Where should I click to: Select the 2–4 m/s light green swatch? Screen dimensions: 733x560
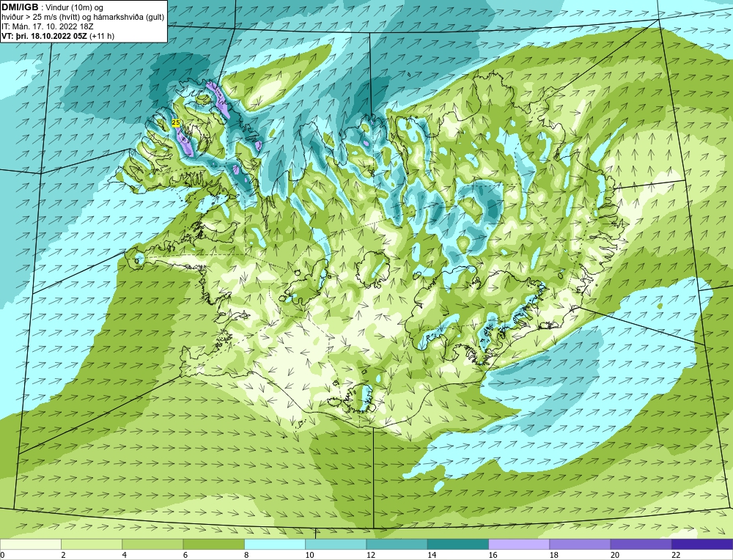(x=92, y=544)
